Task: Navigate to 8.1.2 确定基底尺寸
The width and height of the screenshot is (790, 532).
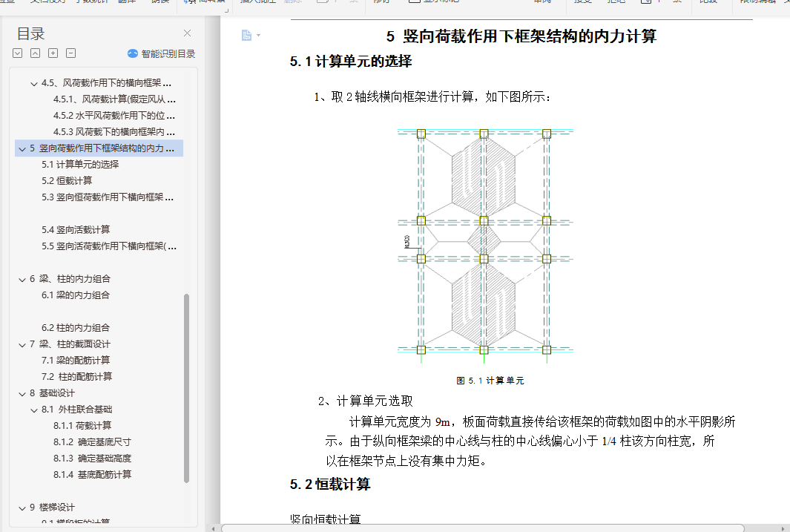Action: (x=92, y=441)
